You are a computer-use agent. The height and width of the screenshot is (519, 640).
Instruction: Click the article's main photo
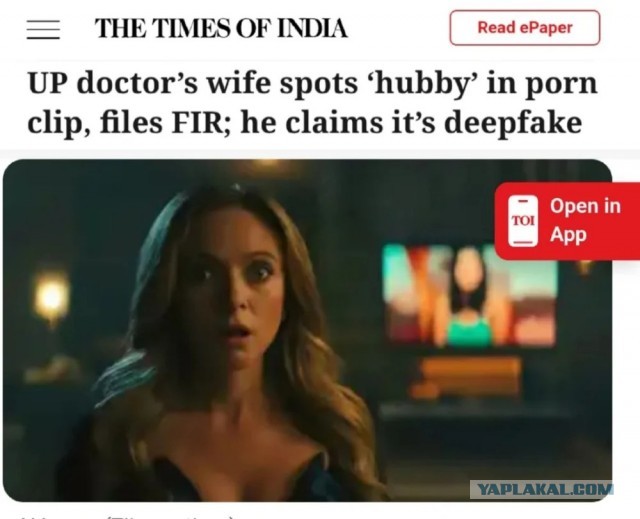pos(307,330)
